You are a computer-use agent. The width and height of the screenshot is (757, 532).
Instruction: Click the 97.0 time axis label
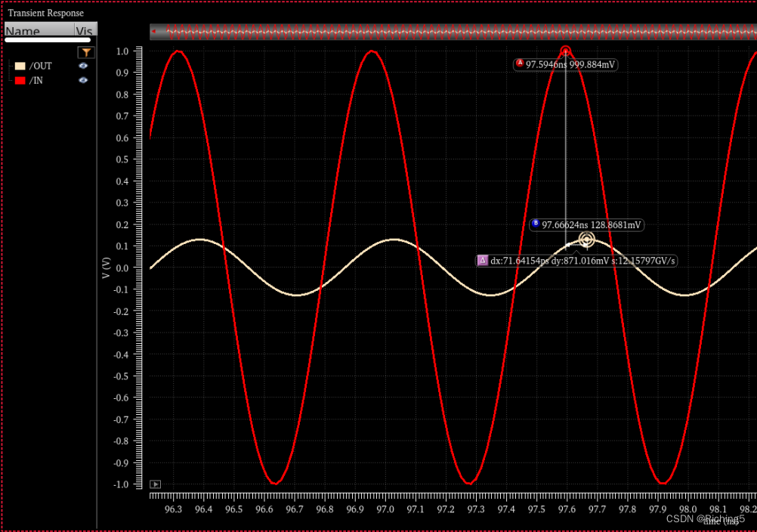point(385,509)
